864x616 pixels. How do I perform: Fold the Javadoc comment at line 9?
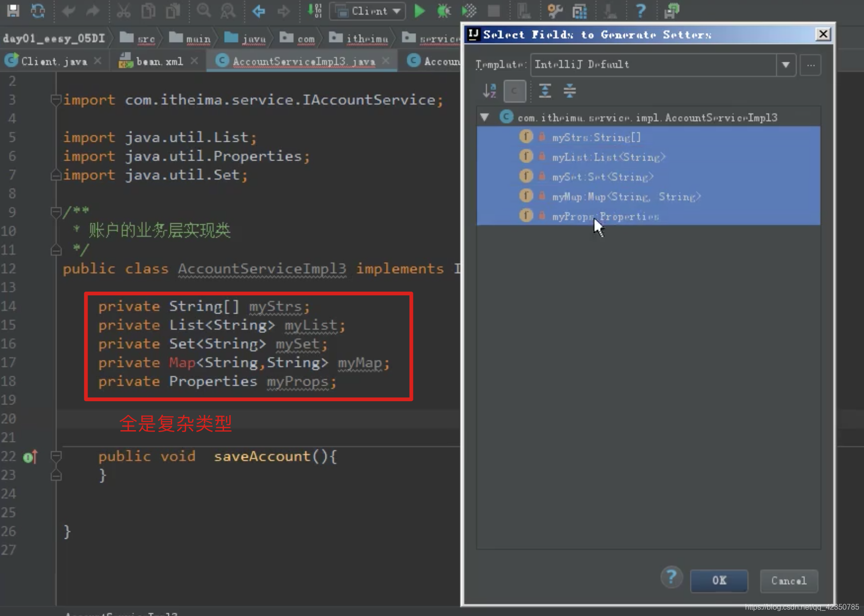click(56, 213)
